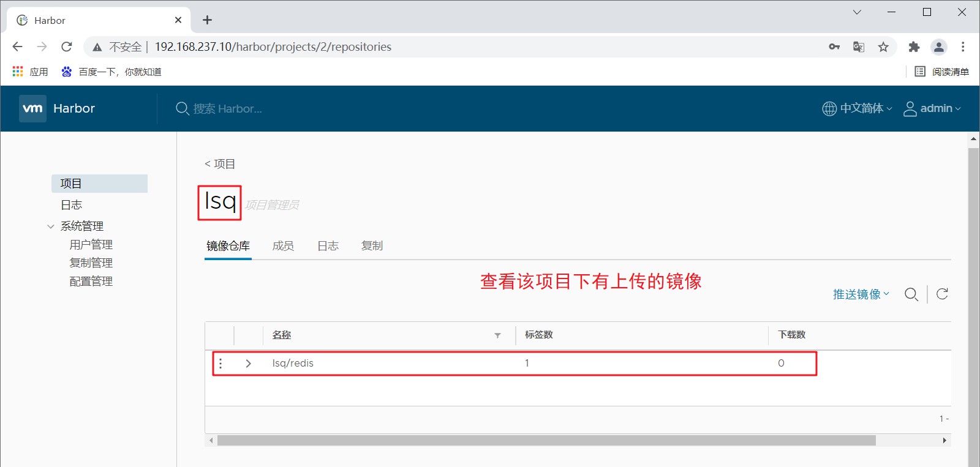Open the 中文简体 language dropdown

(866, 108)
